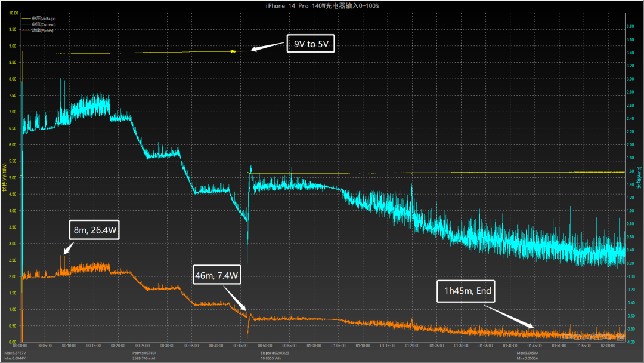Click the 3.40 right amp axis label
The height and width of the screenshot is (363, 644).
pos(630,53)
